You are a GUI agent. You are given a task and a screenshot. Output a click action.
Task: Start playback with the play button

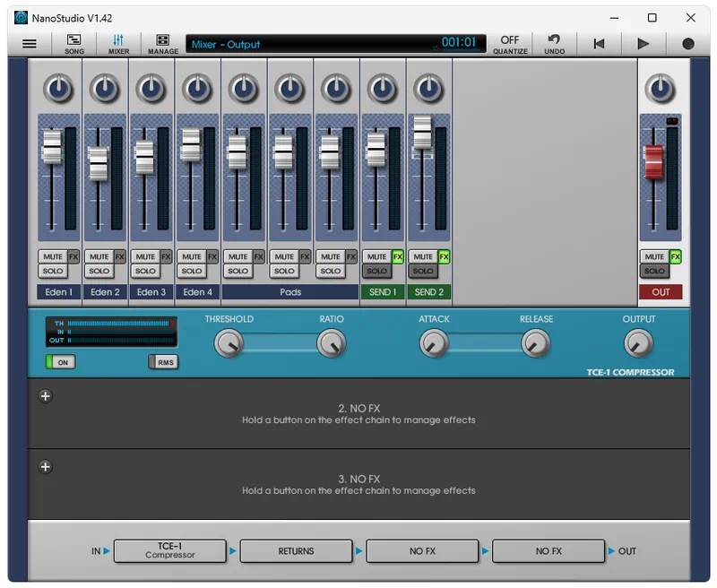[643, 44]
